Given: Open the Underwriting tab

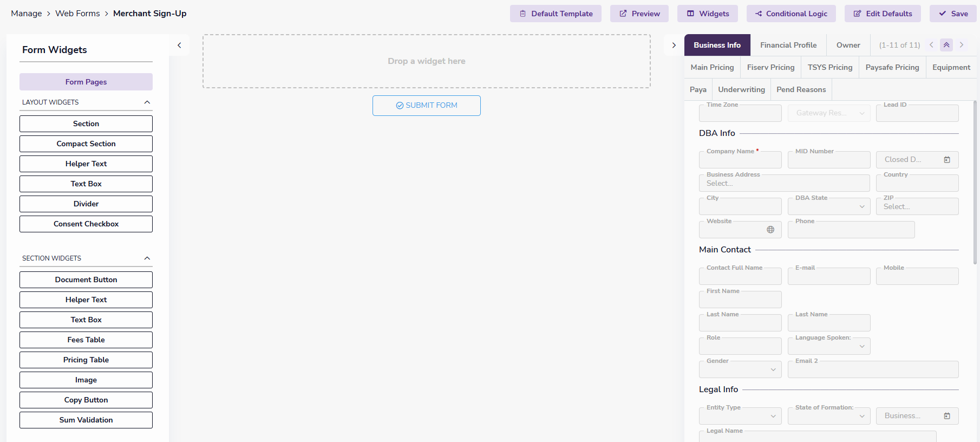Looking at the screenshot, I should tap(741, 89).
